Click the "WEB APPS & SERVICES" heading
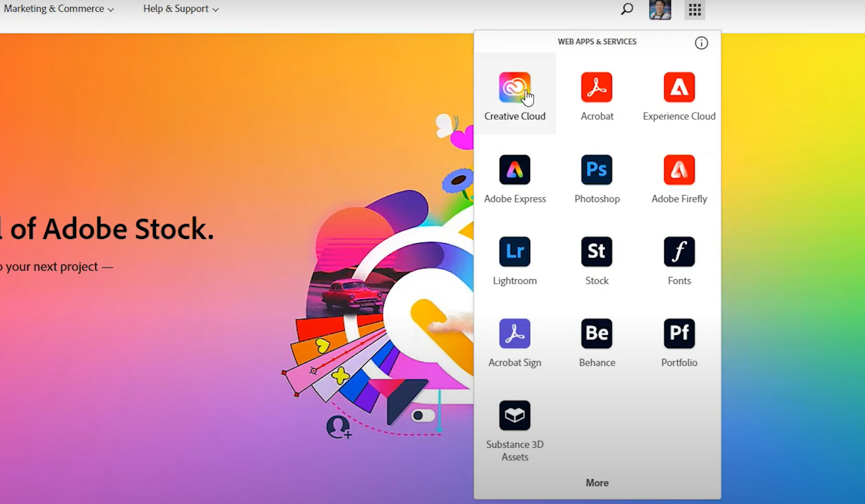 597,42
